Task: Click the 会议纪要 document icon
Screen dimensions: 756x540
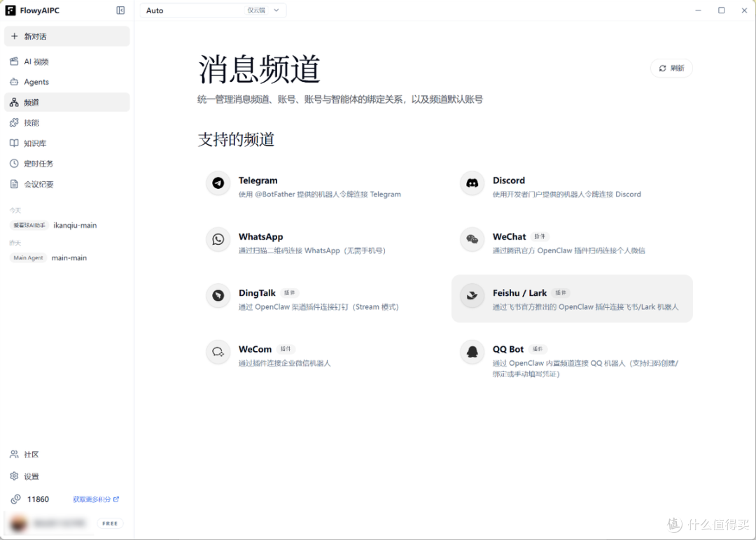Action: pyautogui.click(x=14, y=184)
